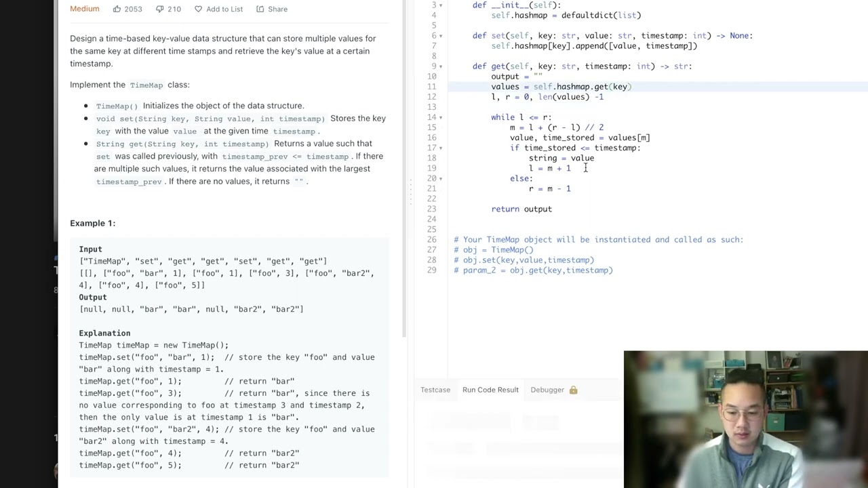
Task: Click the 'm = l + (r - l) // 2' line
Action: (x=557, y=127)
